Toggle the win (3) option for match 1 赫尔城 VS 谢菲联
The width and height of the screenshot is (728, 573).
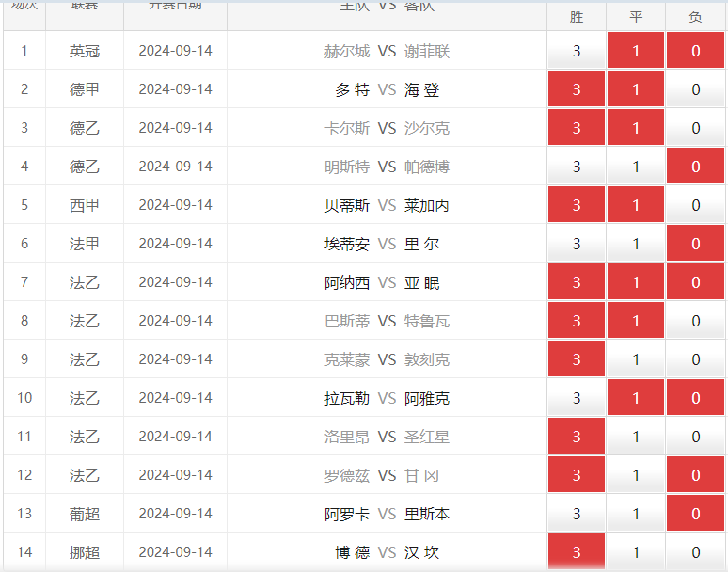(577, 50)
